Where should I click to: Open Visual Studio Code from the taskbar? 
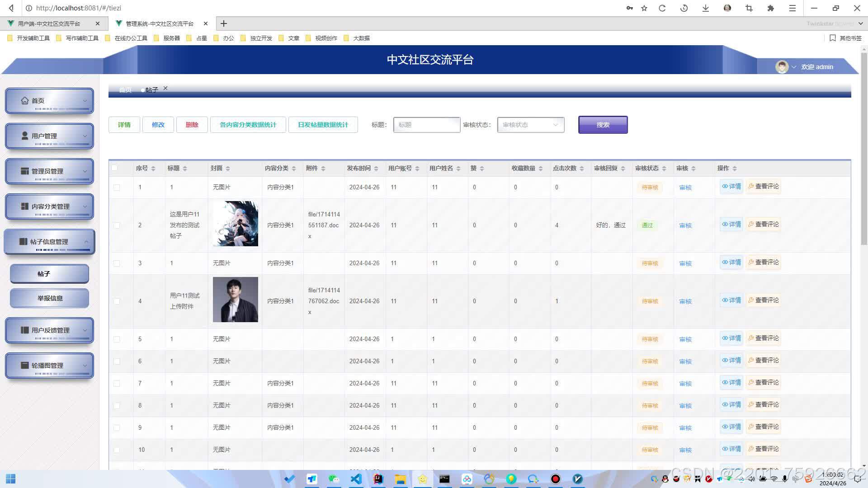tap(356, 479)
